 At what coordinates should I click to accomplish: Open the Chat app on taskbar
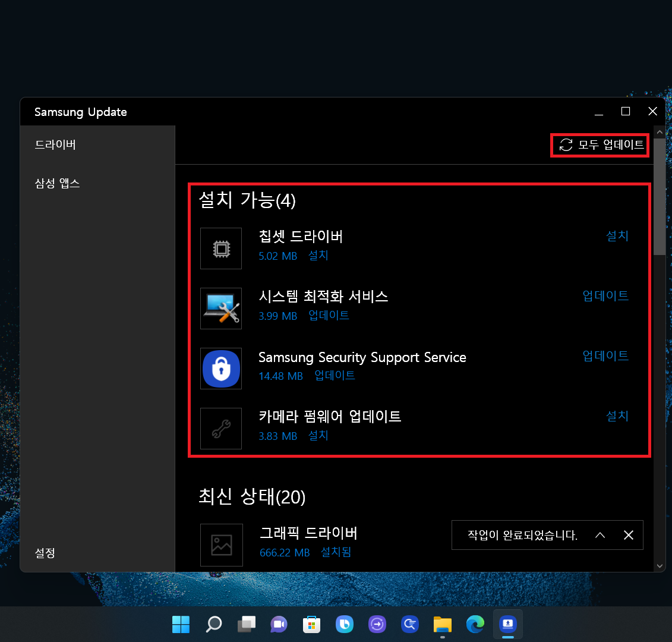point(279,624)
